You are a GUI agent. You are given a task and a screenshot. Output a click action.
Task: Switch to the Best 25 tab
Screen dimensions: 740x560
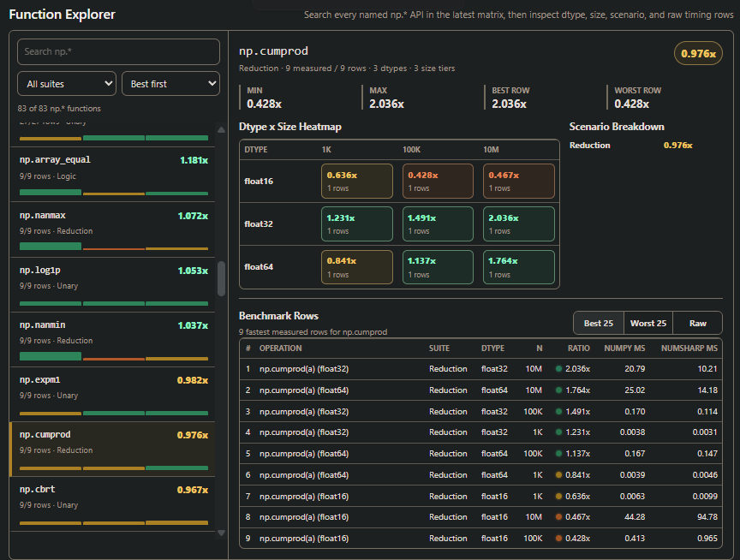click(x=599, y=323)
